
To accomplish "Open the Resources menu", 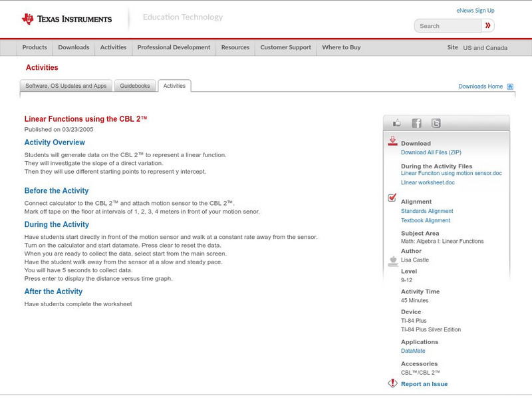I will (235, 47).
